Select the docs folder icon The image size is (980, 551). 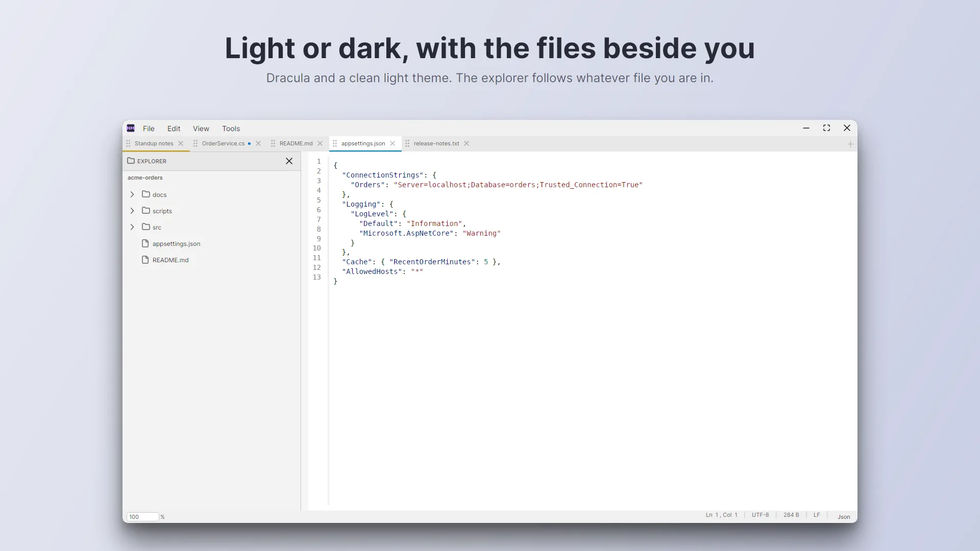[x=146, y=194]
